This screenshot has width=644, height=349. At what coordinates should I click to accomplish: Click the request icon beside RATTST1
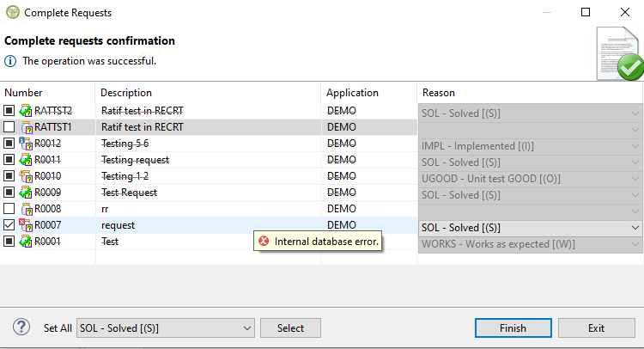[x=26, y=127]
